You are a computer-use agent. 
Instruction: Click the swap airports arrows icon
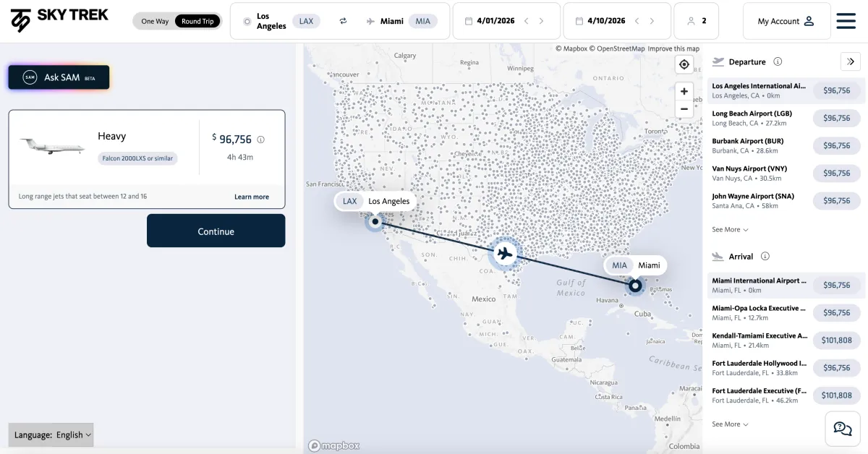coord(343,21)
